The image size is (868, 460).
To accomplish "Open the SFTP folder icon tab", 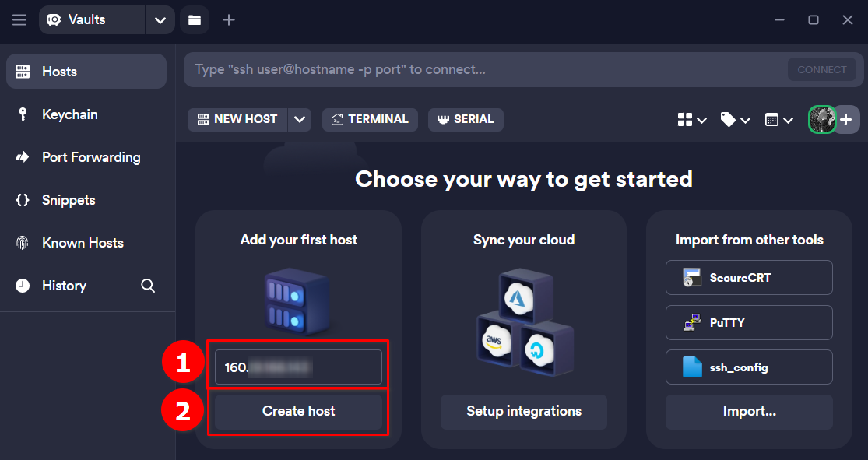I will [x=195, y=20].
